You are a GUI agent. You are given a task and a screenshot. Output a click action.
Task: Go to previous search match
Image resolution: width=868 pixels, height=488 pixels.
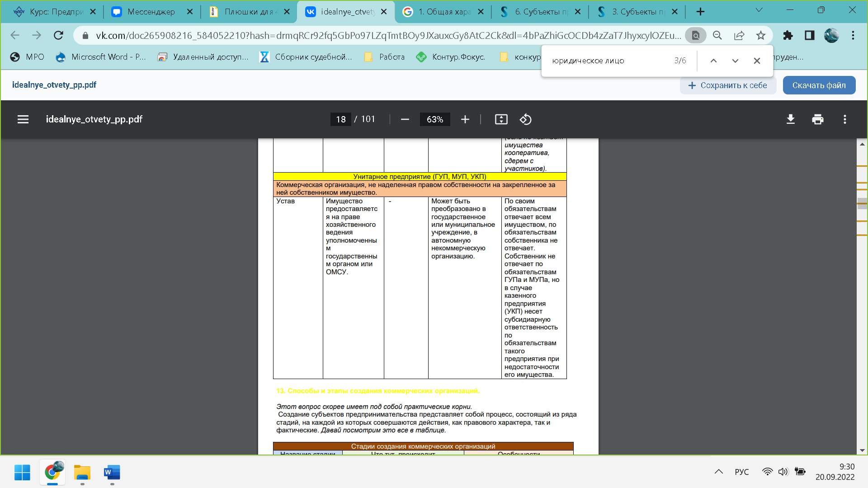[713, 61]
